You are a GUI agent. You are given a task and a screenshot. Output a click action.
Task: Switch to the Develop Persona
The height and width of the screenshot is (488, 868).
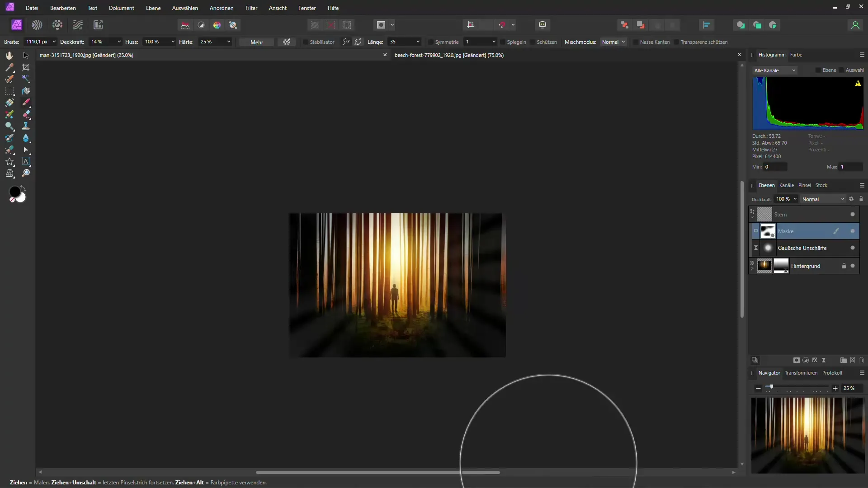coord(57,25)
